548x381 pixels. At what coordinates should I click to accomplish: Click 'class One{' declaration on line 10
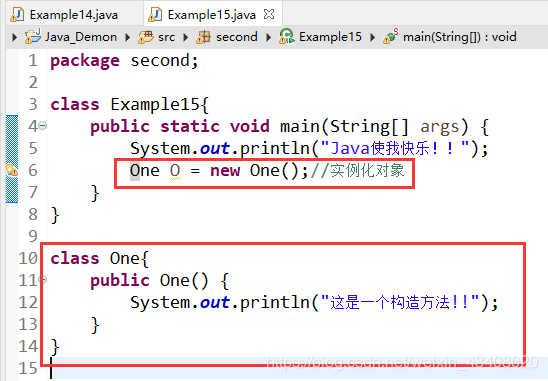100,259
